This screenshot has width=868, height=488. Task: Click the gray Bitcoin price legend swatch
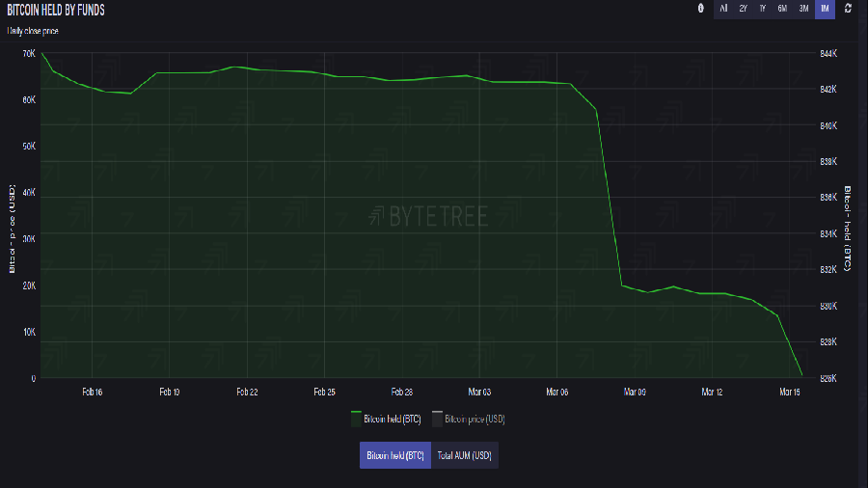tap(437, 420)
